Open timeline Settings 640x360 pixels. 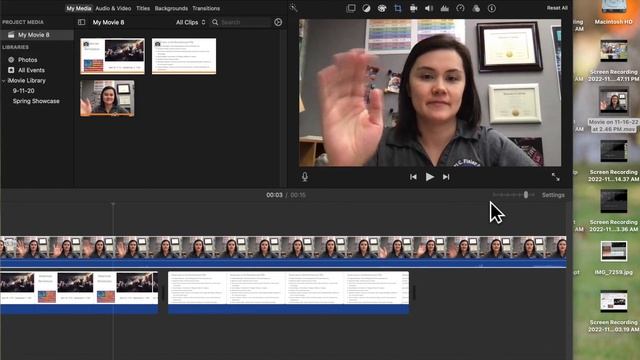553,195
